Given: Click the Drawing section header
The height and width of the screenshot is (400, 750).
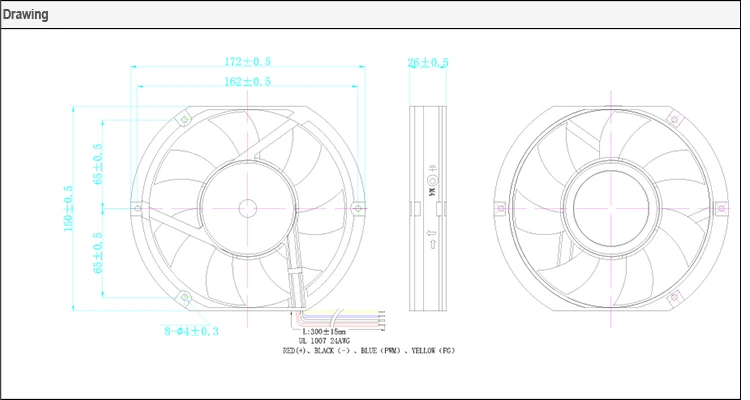Looking at the screenshot, I should click(x=25, y=14).
